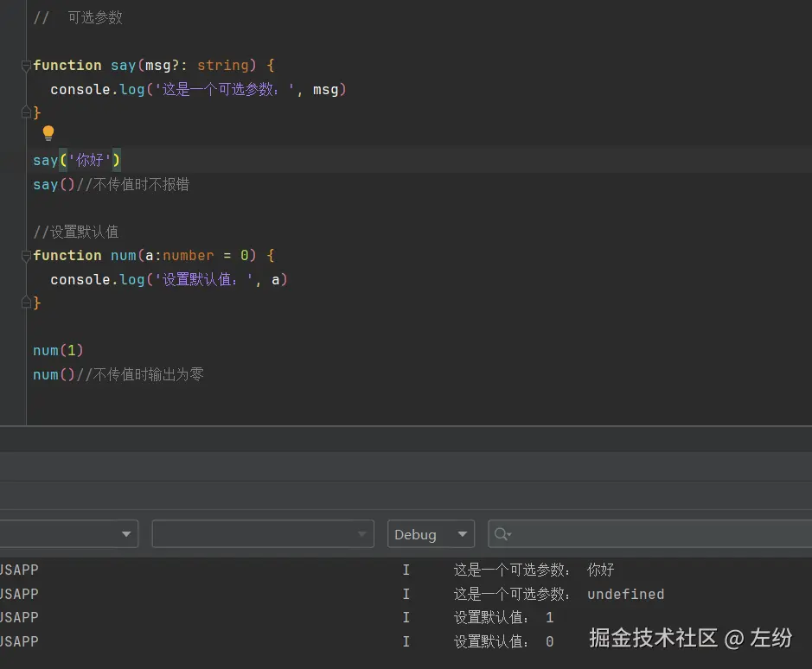The width and height of the screenshot is (812, 669).
Task: Open the leftmost device dropdown arrow
Action: pos(126,534)
